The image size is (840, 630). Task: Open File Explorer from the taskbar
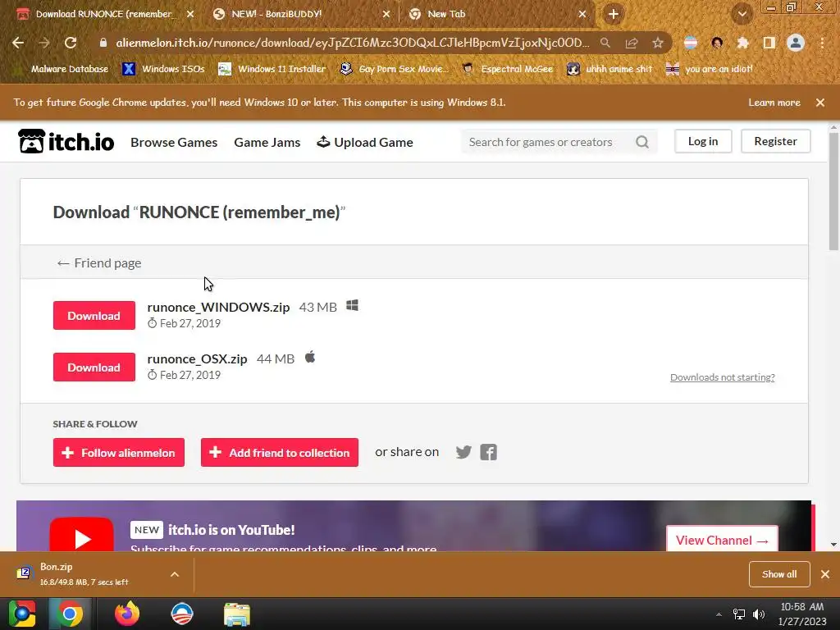point(237,614)
